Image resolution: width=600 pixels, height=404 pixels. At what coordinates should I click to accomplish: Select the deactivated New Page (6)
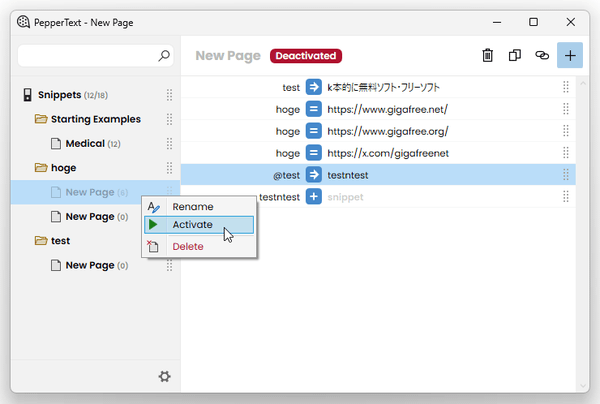click(x=97, y=192)
